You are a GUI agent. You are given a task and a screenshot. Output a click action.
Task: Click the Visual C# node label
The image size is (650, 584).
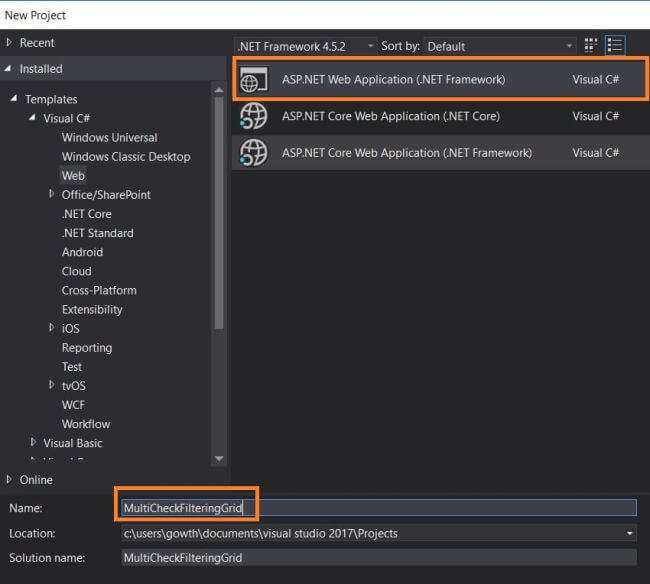pyautogui.click(x=66, y=118)
